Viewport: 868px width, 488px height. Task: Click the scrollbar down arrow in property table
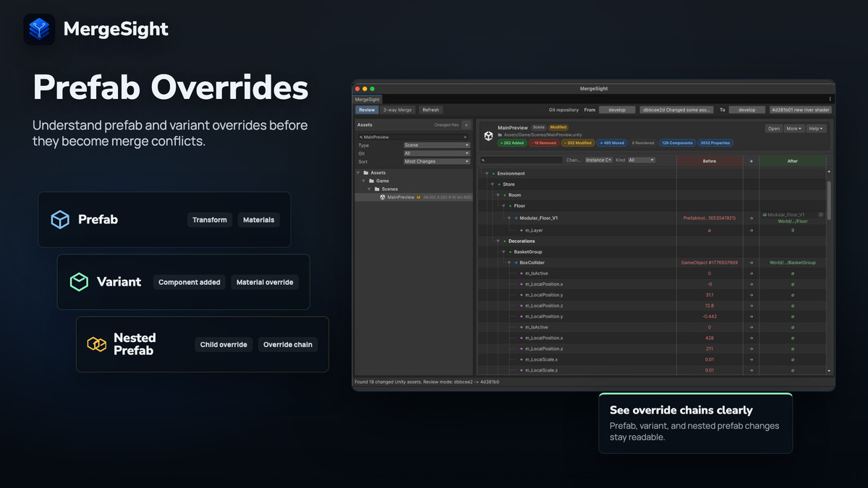[x=830, y=371]
